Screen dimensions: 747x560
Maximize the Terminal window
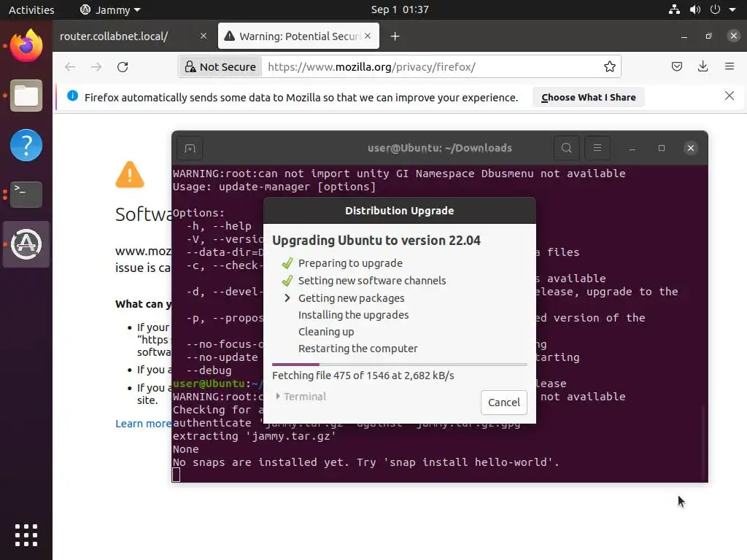661,148
